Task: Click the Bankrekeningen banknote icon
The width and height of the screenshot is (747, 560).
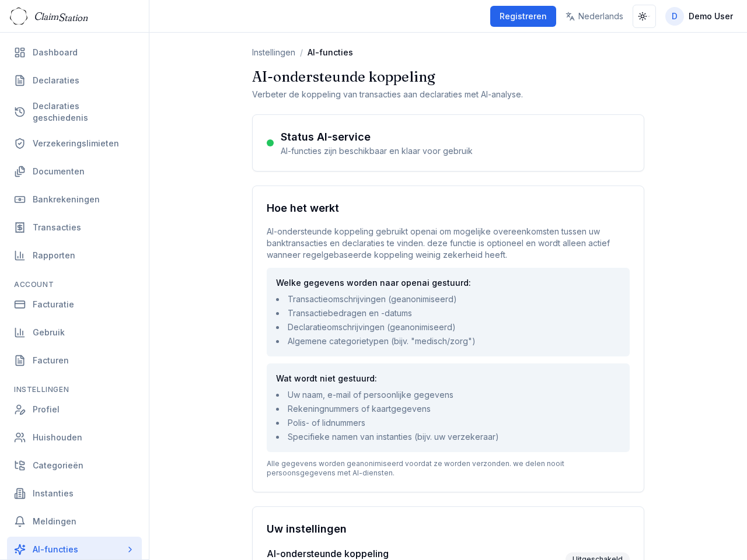Action: [20, 199]
